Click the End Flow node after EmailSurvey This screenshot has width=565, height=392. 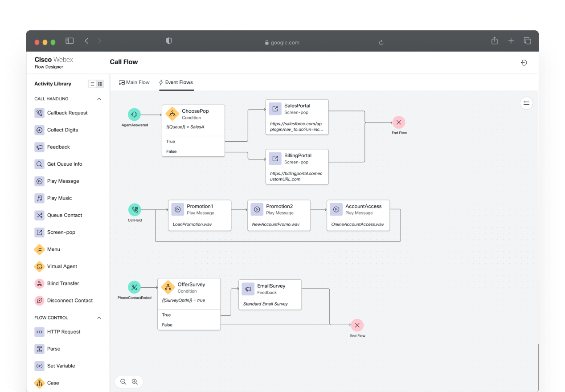pos(357,325)
